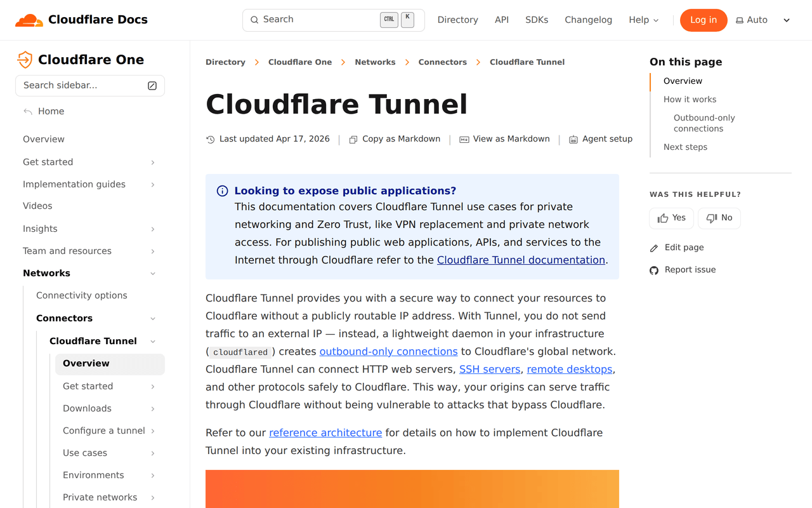Expand the Get started section under Cloudflare One
The width and height of the screenshot is (812, 508).
(x=153, y=163)
